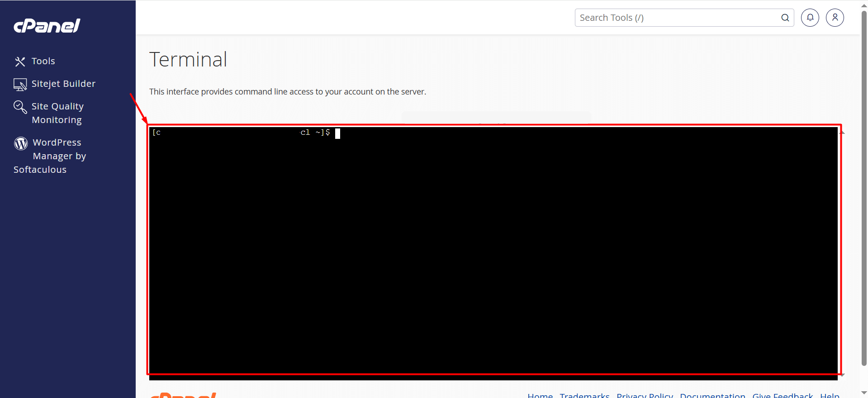Open Tools from the sidebar wrench icon
868x398 pixels.
[20, 62]
